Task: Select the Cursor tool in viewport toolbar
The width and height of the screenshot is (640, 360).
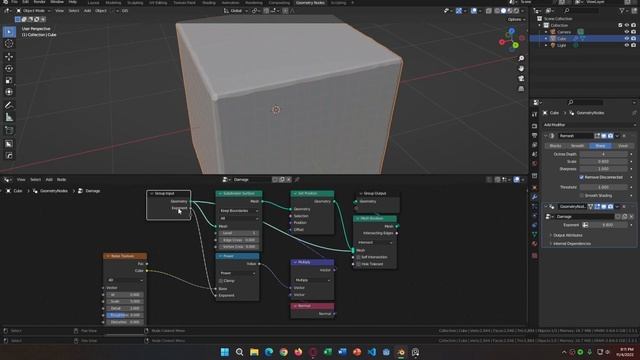Action: coord(9,44)
